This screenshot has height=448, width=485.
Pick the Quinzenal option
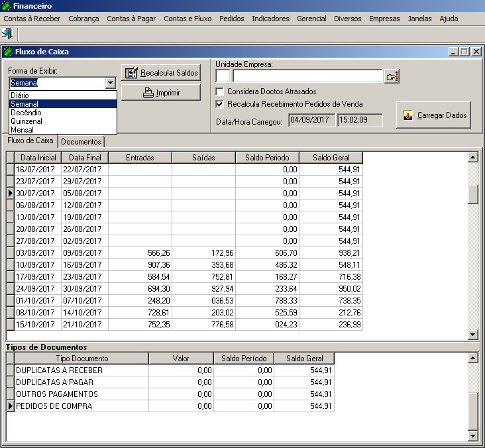[x=26, y=121]
